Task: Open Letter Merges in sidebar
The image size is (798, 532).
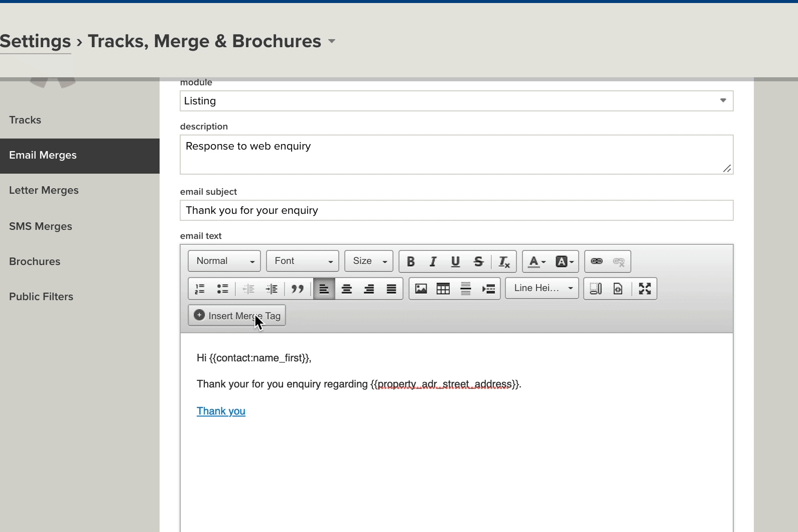Action: (x=44, y=191)
